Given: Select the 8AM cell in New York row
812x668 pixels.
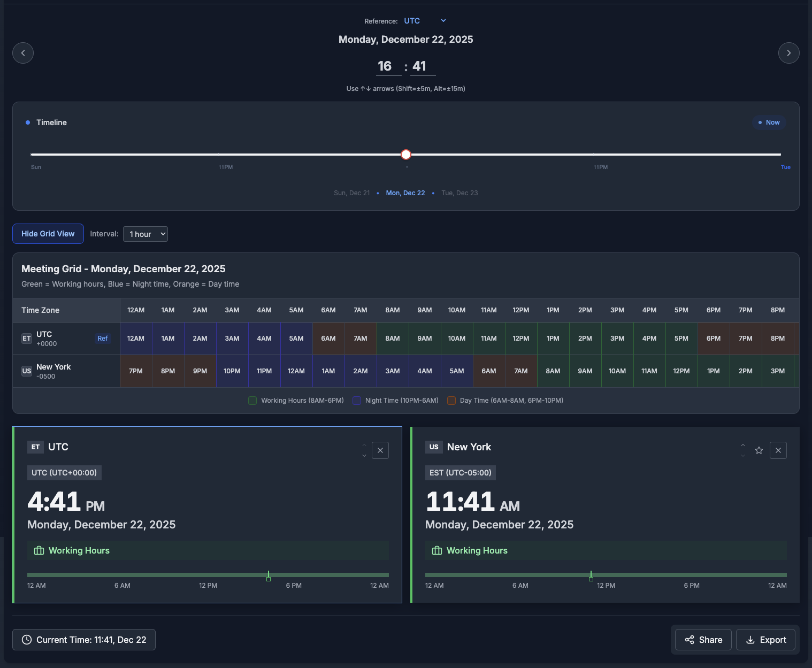Looking at the screenshot, I should click(553, 371).
